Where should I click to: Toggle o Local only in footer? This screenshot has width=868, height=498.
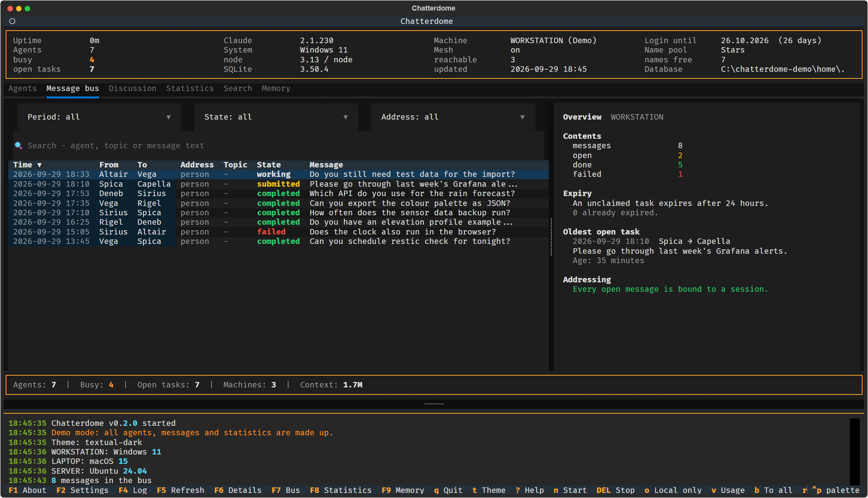coord(673,490)
